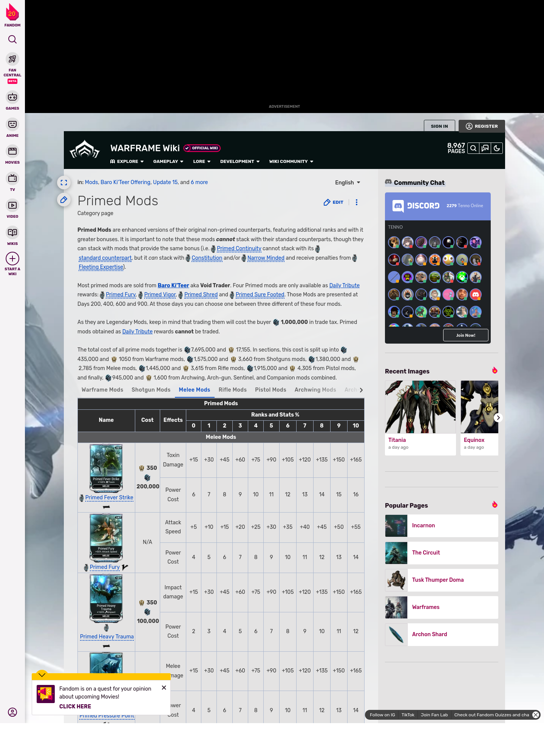Open the English language dropdown

pyautogui.click(x=348, y=183)
